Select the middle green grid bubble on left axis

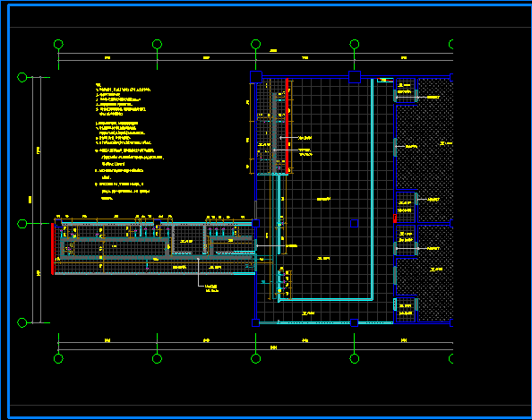click(22, 224)
